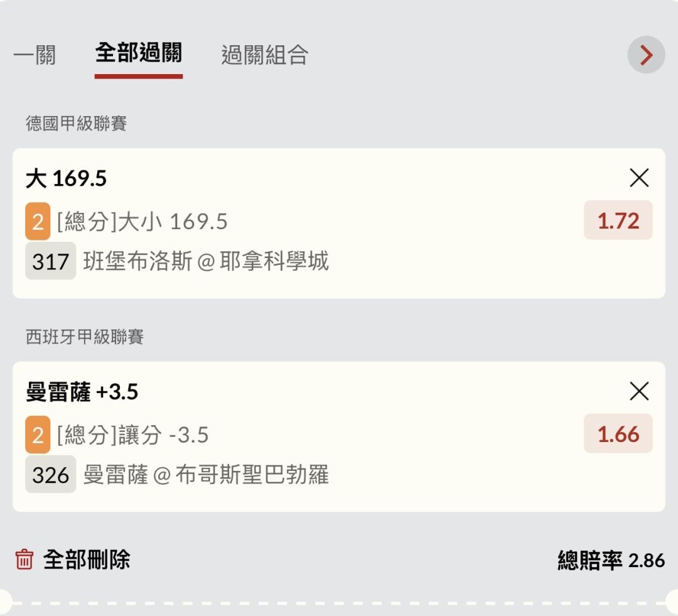
Task: Open the 曼雷薩 @ 布哥斯聖巴勃羅 matchup
Action: [206, 475]
